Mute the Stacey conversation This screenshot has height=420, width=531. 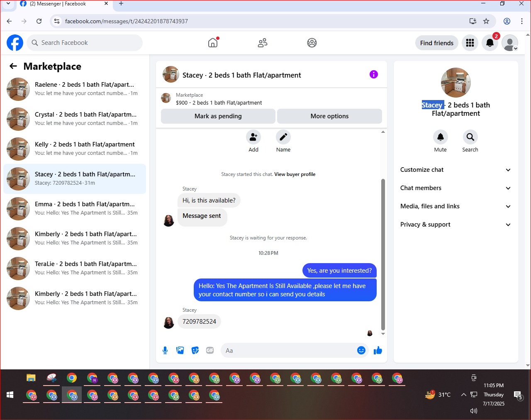[441, 137]
